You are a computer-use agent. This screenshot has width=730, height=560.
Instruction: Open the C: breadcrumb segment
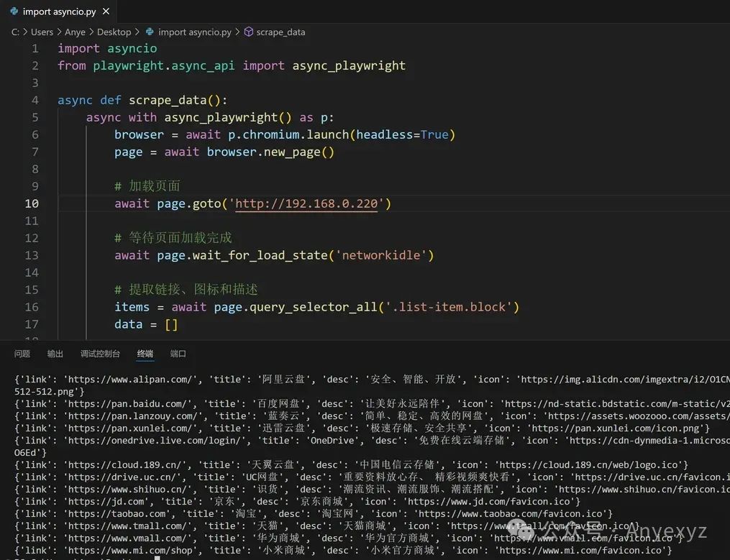click(x=15, y=32)
